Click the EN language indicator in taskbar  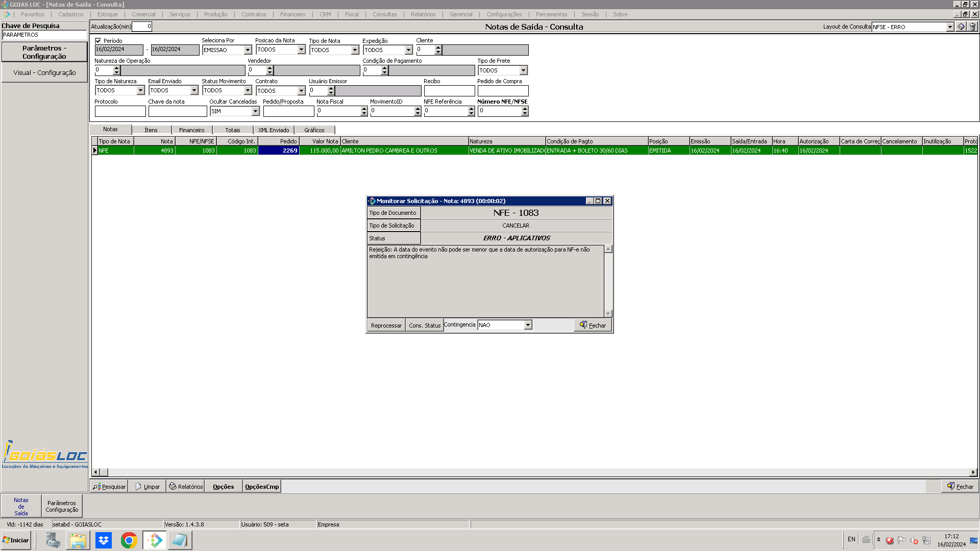pos(851,539)
